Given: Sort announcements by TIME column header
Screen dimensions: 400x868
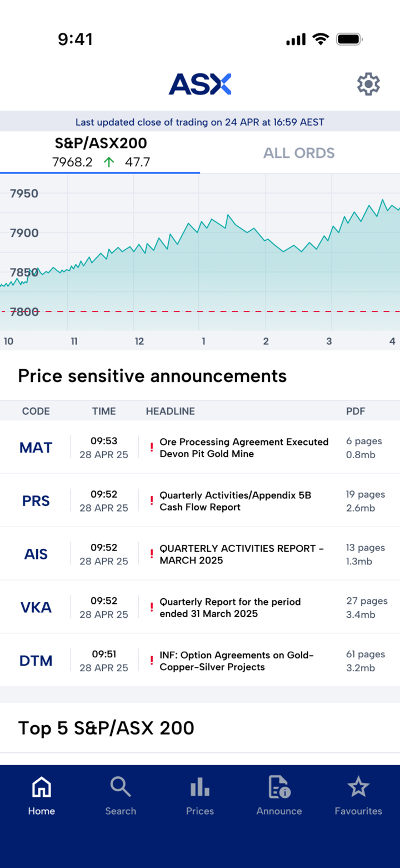Looking at the screenshot, I should [104, 411].
